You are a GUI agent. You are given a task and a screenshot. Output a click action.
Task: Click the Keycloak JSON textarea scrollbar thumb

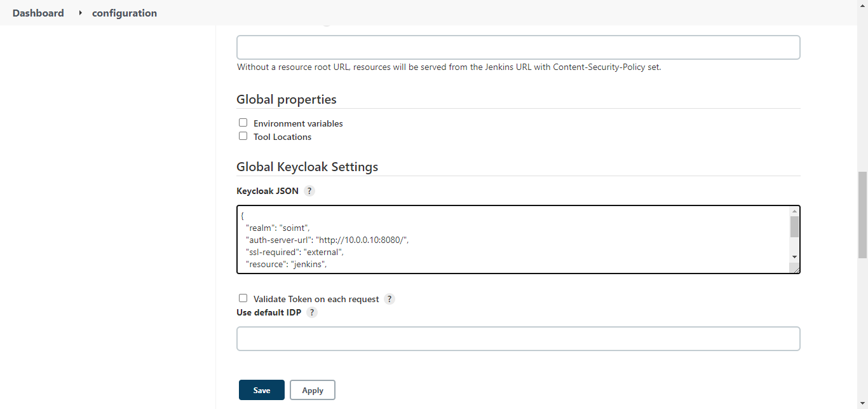click(794, 226)
